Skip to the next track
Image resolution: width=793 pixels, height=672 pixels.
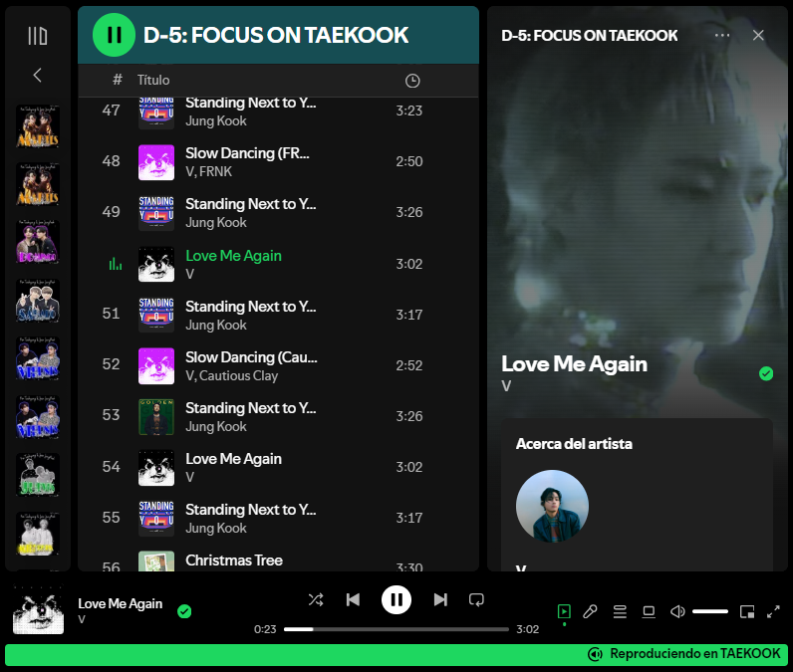(x=440, y=599)
